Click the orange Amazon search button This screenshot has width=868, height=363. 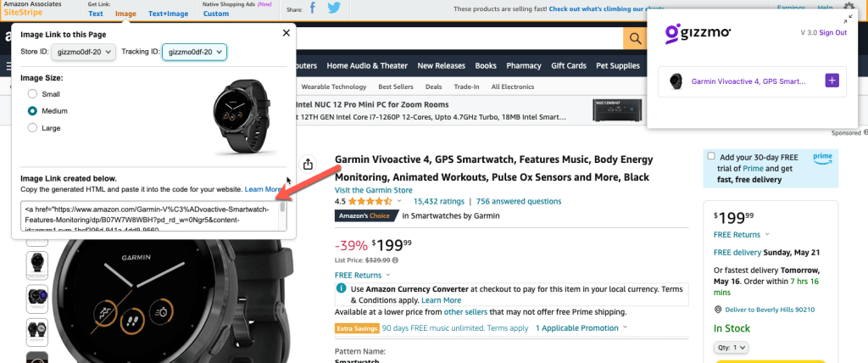click(x=634, y=37)
